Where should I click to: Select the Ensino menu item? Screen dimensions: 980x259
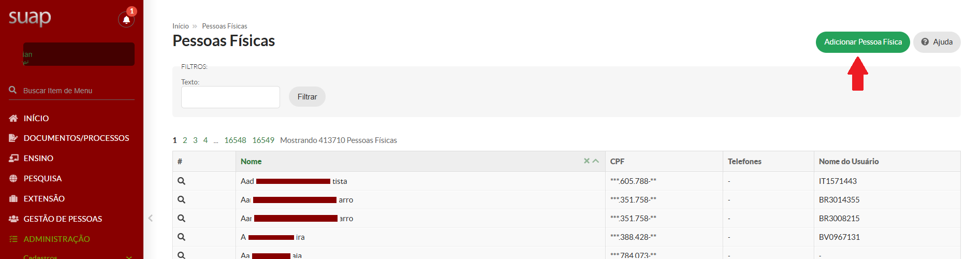38,158
